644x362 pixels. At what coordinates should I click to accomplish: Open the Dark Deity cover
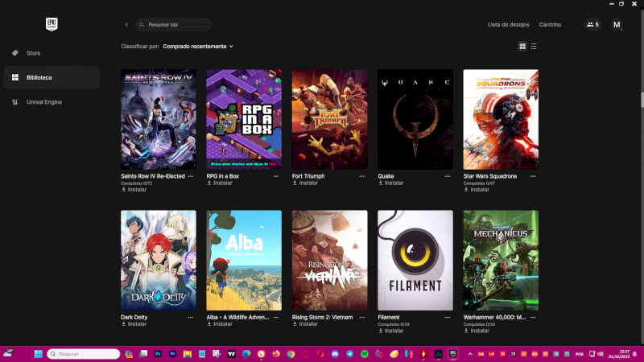tap(159, 260)
